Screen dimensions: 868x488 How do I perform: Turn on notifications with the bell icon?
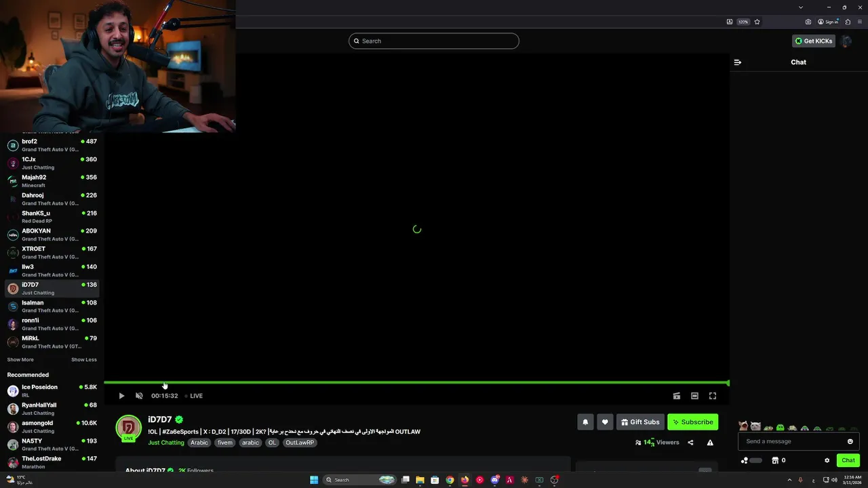click(x=585, y=422)
